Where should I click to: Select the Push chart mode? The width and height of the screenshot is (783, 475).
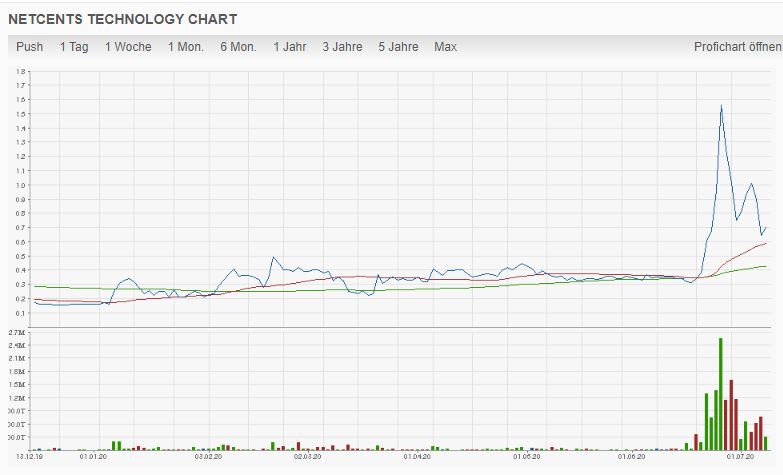pos(29,47)
